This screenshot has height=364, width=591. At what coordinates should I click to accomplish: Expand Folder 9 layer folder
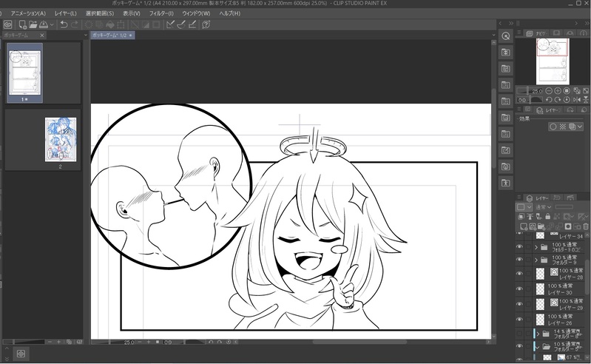tap(536, 260)
